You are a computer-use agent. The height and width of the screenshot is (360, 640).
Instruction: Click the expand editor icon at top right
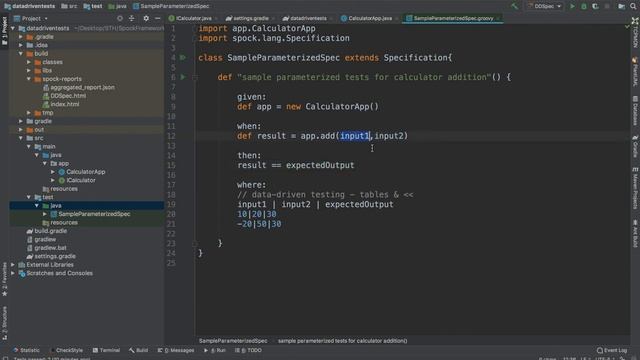click(x=635, y=20)
